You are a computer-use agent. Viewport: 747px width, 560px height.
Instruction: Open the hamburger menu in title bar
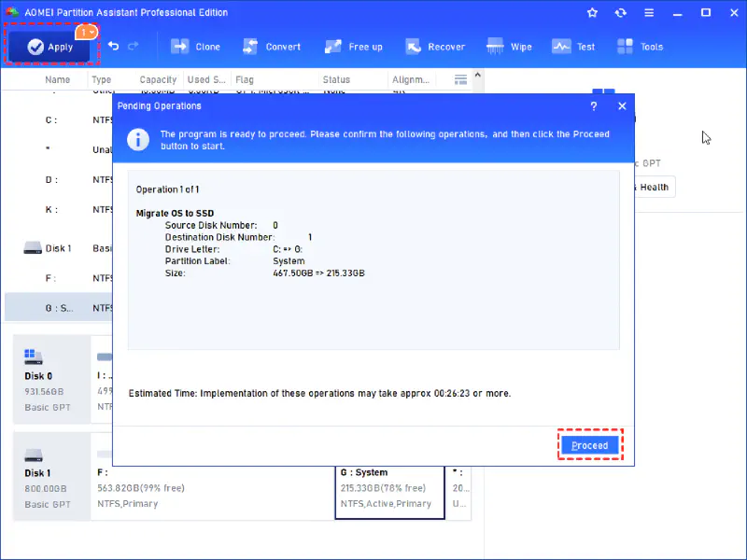(x=648, y=13)
